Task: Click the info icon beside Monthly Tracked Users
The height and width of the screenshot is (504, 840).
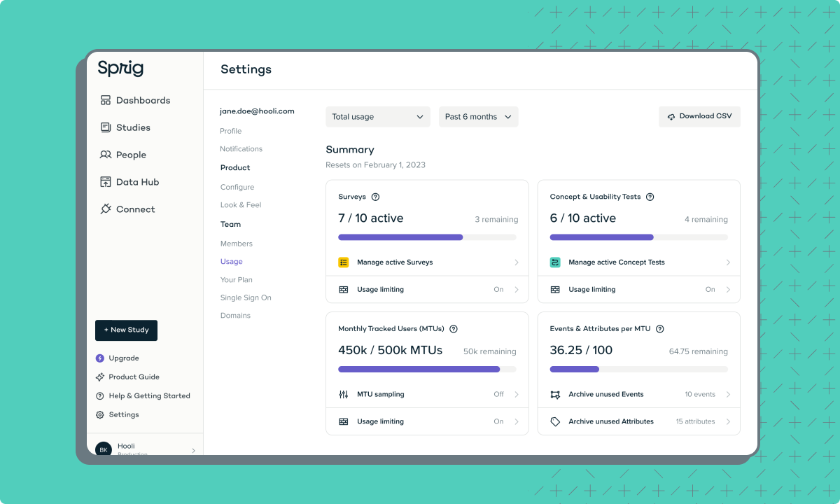Action: (454, 329)
